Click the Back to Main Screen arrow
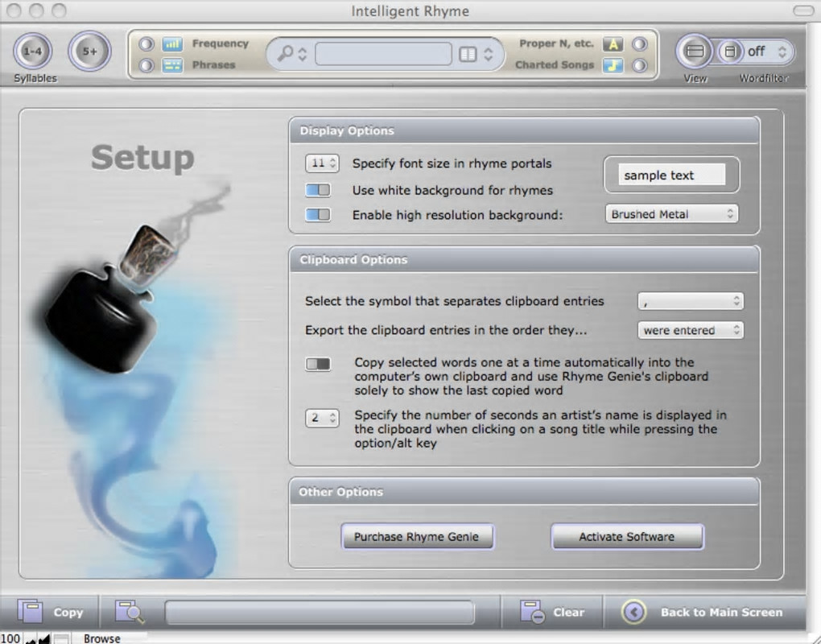 634,612
